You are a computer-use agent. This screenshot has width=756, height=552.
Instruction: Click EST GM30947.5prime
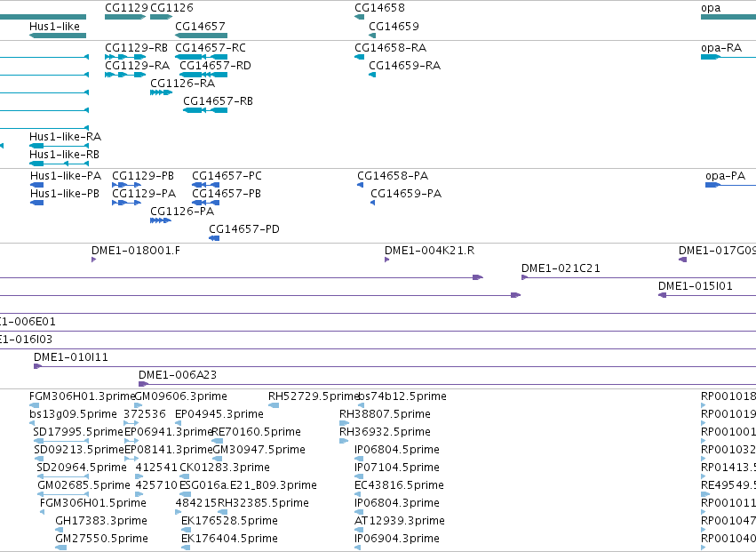[259, 450]
